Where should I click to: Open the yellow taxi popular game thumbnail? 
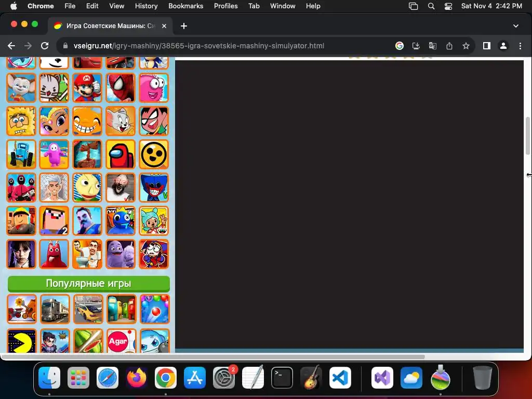pyautogui.click(x=88, y=309)
